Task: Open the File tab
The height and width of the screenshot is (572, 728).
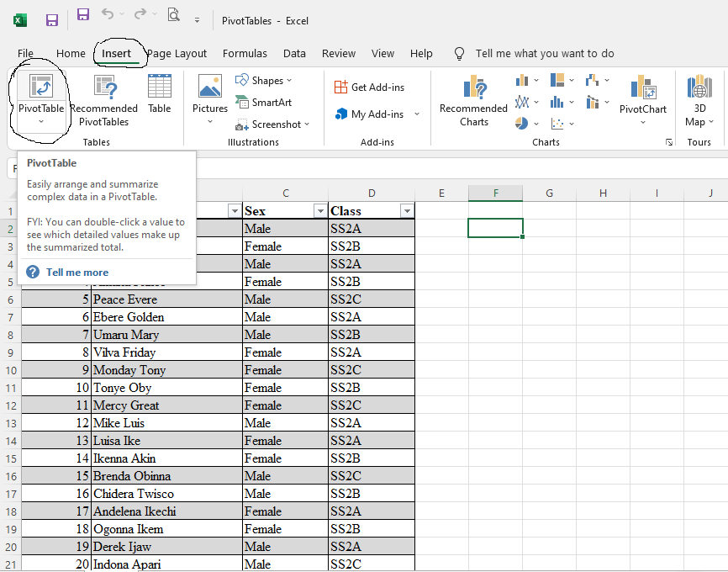Action: [25, 54]
